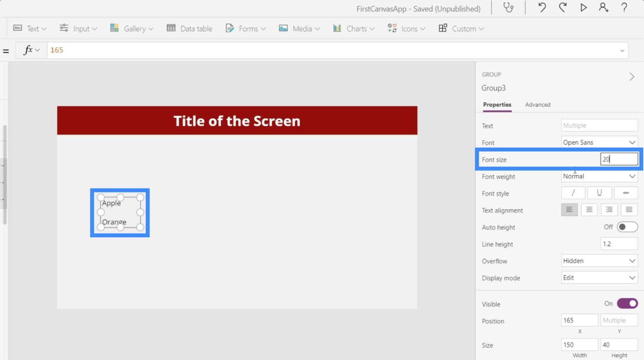Toggle the Visible switch off
Image resolution: width=644 pixels, height=360 pixels.
627,304
